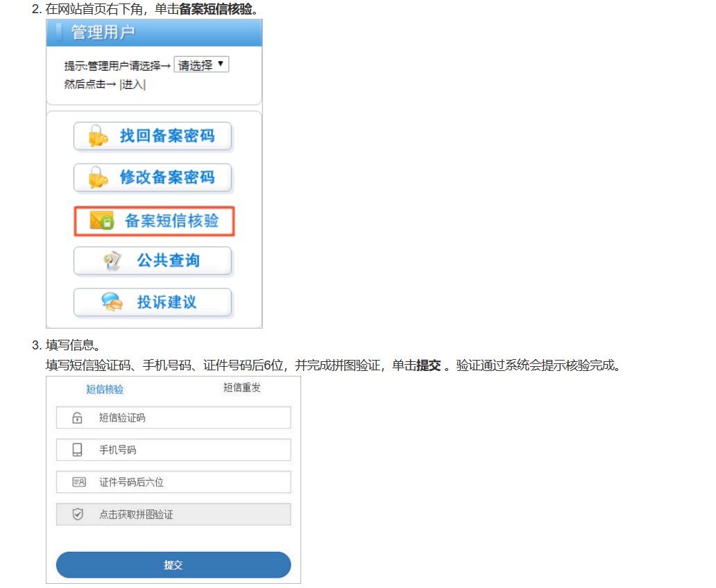Open the 请选择 user type dropdown
Image resolution: width=716 pixels, height=588 pixels.
[201, 65]
